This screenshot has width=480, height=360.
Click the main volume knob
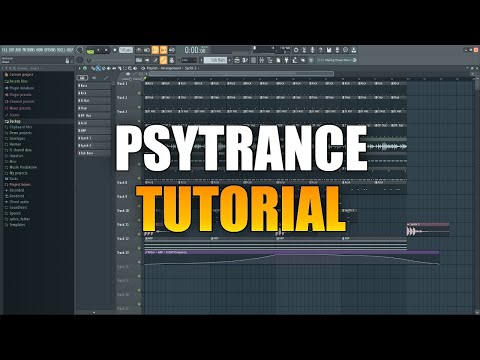point(80,50)
